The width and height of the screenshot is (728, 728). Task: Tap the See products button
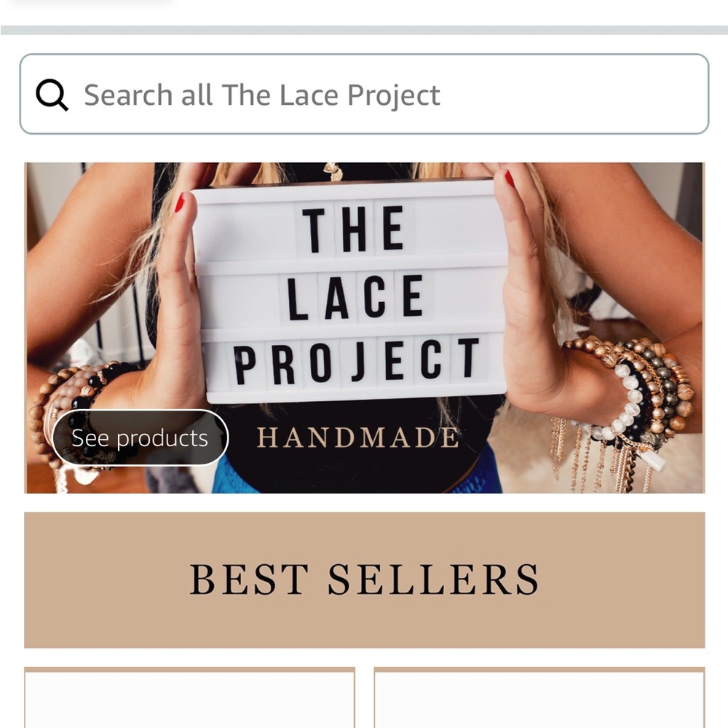[x=141, y=438]
